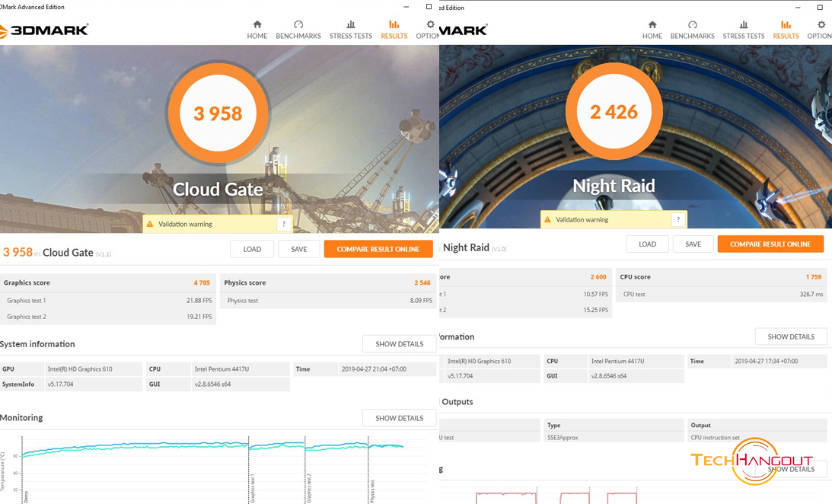Screen dimensions: 832x504
Task: Click GUI version v2.8.6546 s64 in Night Raid window
Action: pyautogui.click(x=609, y=375)
